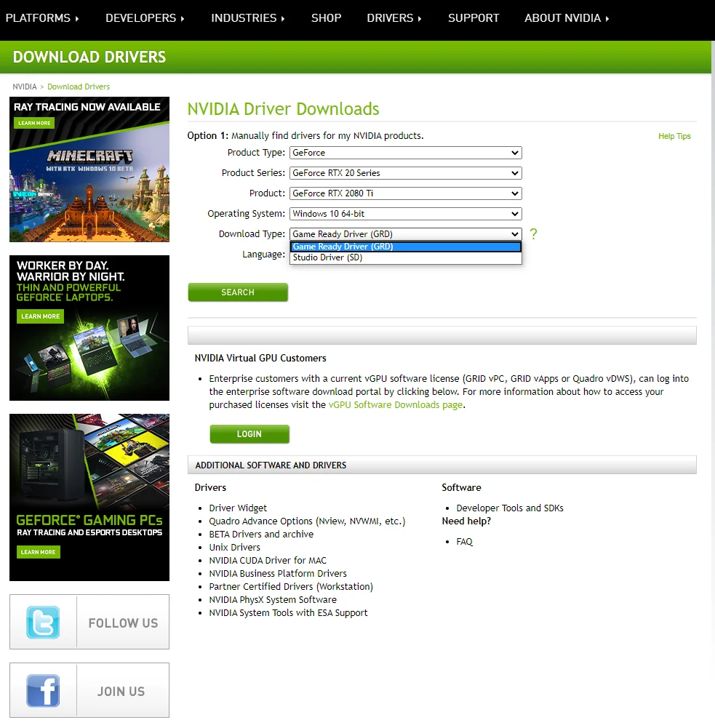Open Quadro Advance Options link
Viewport: 715px width, 728px height.
pos(307,521)
